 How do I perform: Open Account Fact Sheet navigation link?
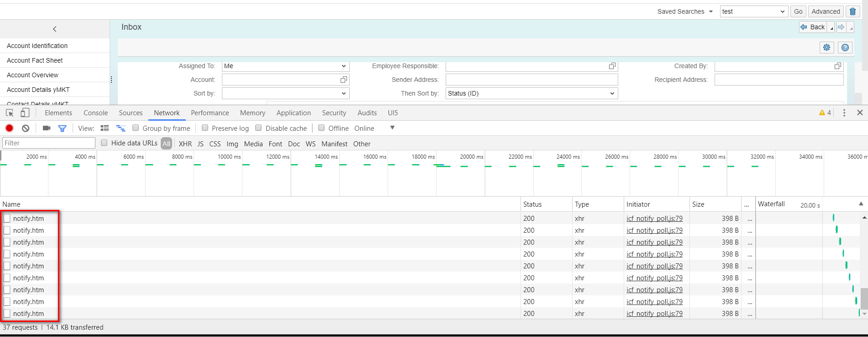tap(35, 60)
